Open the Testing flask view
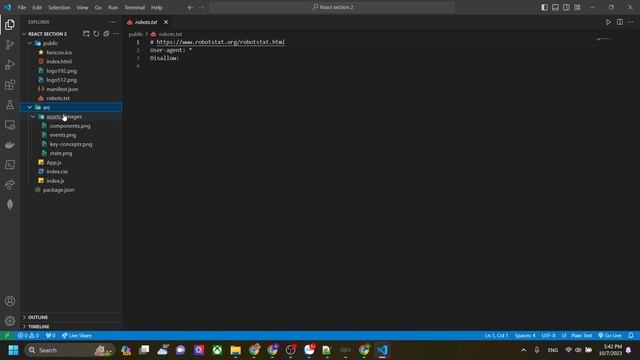The image size is (640, 360). [x=10, y=105]
